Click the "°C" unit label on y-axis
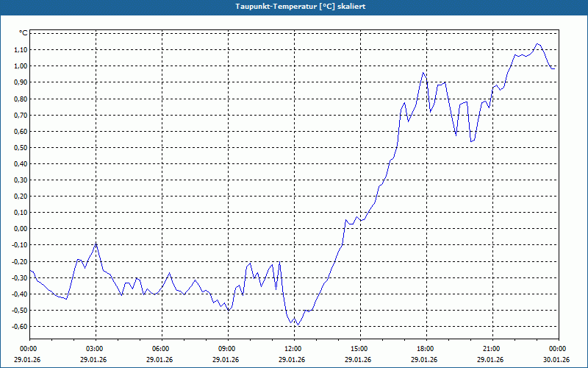This screenshot has width=588, height=368. pos(24,33)
